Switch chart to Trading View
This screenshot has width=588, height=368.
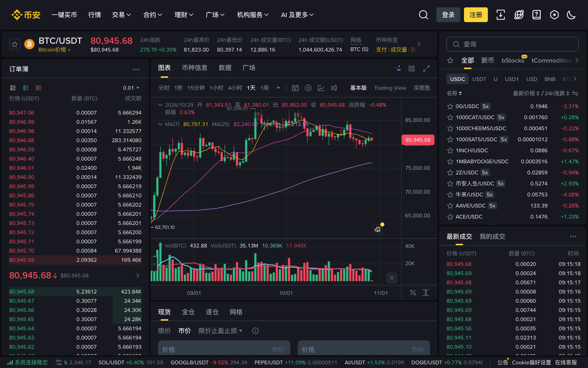(390, 88)
